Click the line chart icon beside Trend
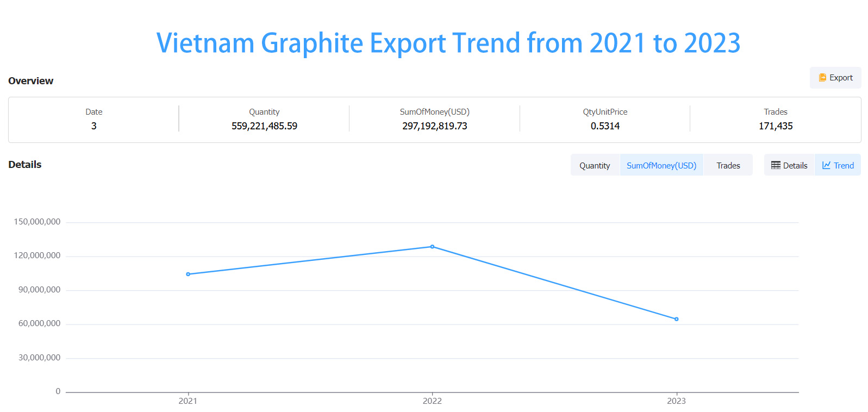 [826, 165]
